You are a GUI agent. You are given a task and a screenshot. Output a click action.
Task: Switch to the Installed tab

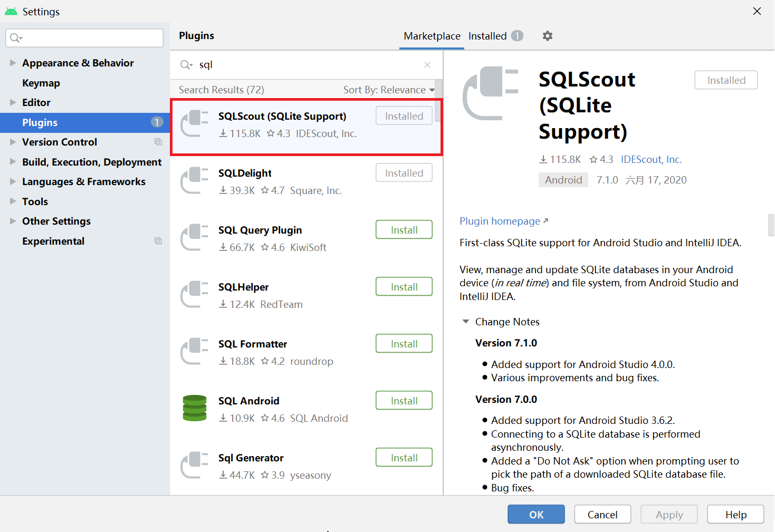487,36
